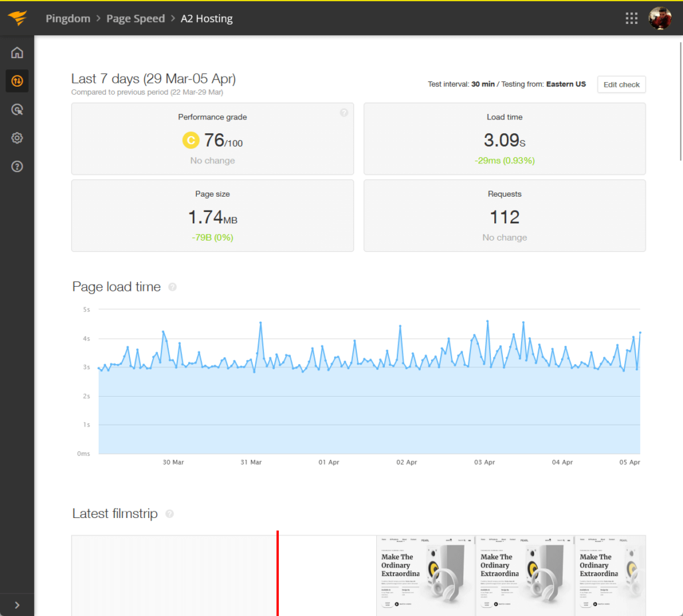Click the Eastern US testing location text
683x616 pixels.
[566, 84]
